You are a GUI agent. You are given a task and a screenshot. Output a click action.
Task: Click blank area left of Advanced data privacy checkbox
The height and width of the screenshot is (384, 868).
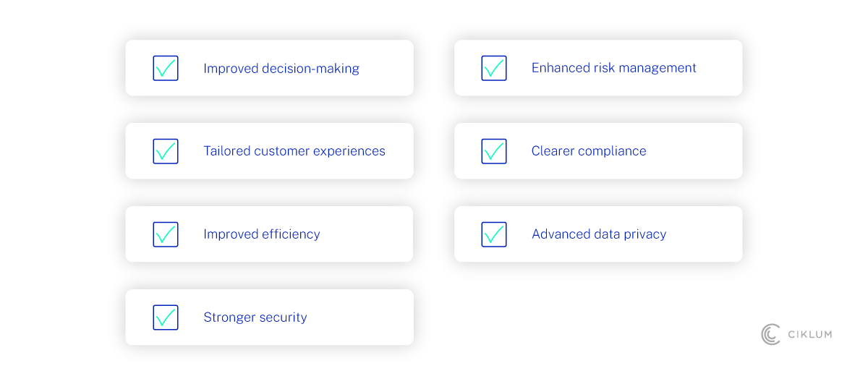click(467, 234)
